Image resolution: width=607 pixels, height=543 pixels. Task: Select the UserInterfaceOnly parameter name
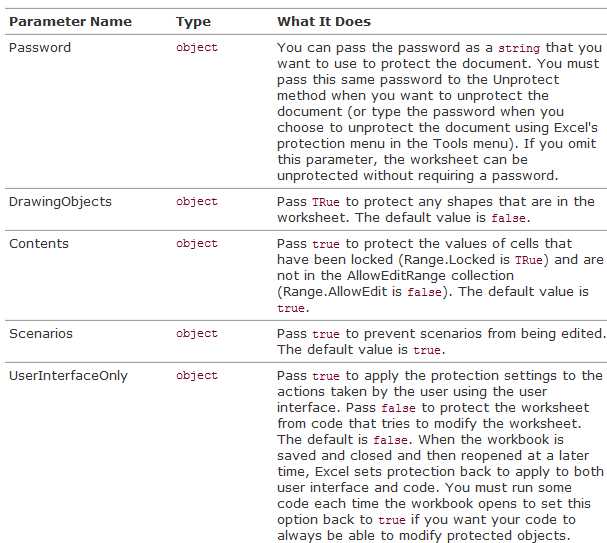[x=68, y=376]
